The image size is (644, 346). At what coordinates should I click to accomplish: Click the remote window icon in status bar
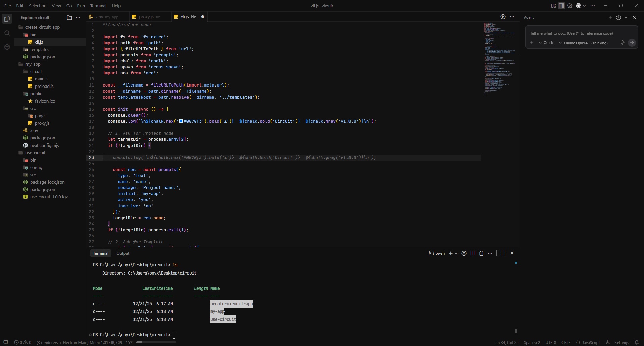click(x=6, y=342)
